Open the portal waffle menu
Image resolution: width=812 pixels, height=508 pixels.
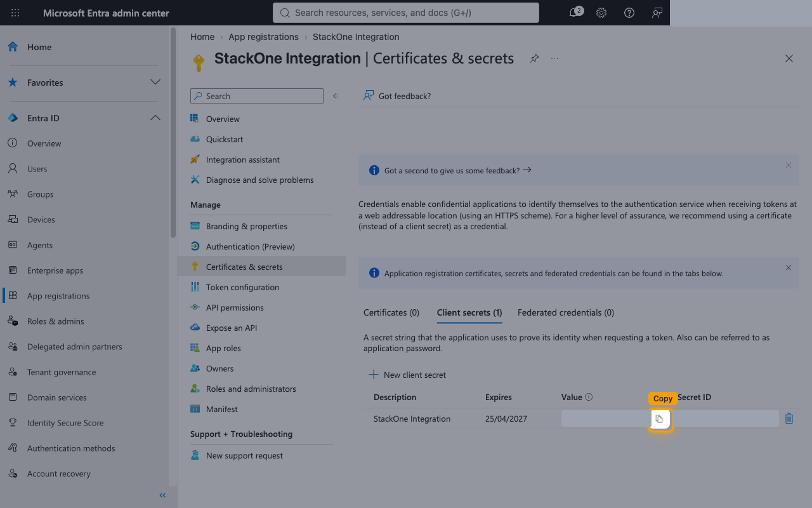click(x=15, y=13)
